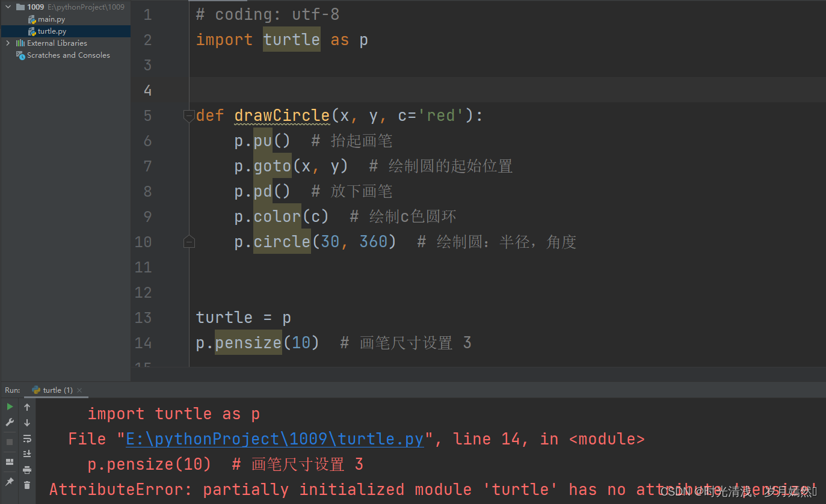Viewport: 826px width, 504px height.
Task: Collapse the 1009 project folder
Action: coord(7,7)
